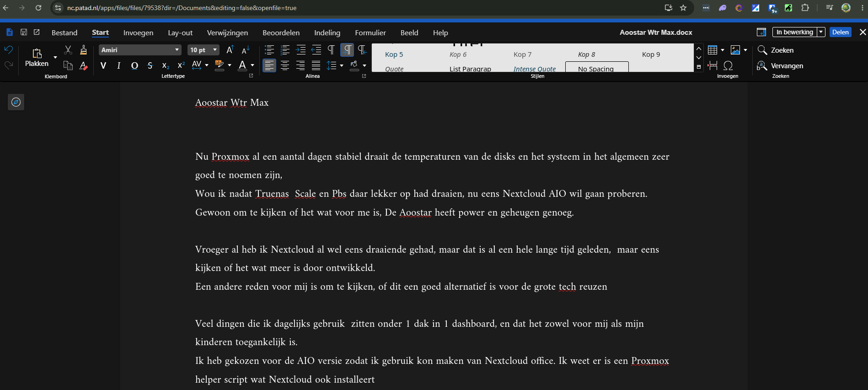Switch to the Lay-out tab
This screenshot has height=390, width=868.
click(180, 32)
